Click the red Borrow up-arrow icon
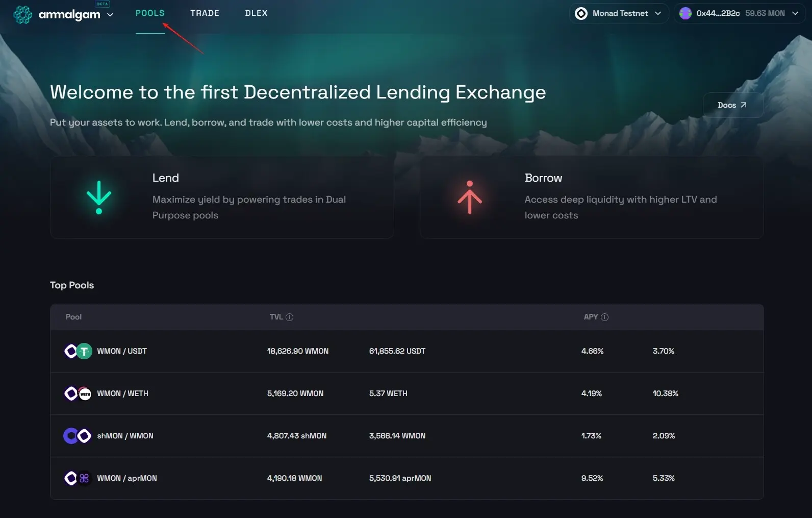The width and height of the screenshot is (812, 518). 470,198
